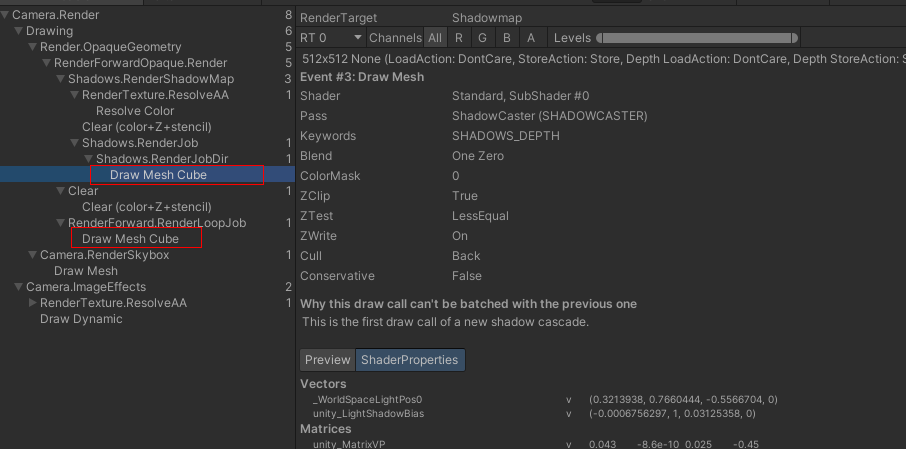Select Draw Mesh under Camera.RenderSkybox
This screenshot has width=906, height=449.
[86, 271]
